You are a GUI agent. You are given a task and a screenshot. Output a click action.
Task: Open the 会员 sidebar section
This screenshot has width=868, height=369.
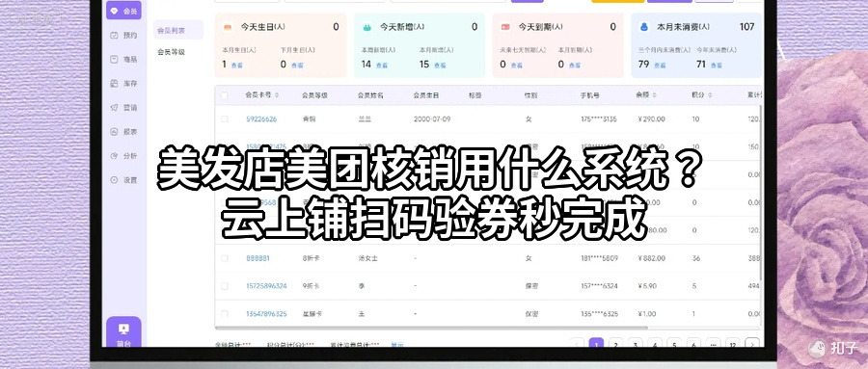coord(123,11)
